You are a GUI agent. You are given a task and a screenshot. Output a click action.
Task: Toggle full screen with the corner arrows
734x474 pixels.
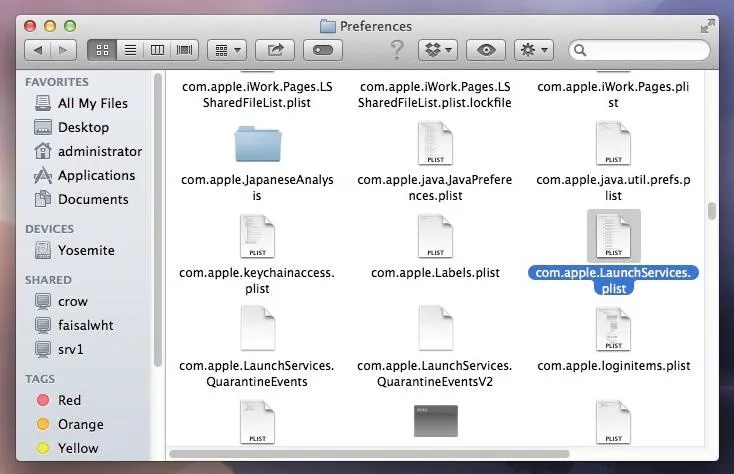(707, 26)
